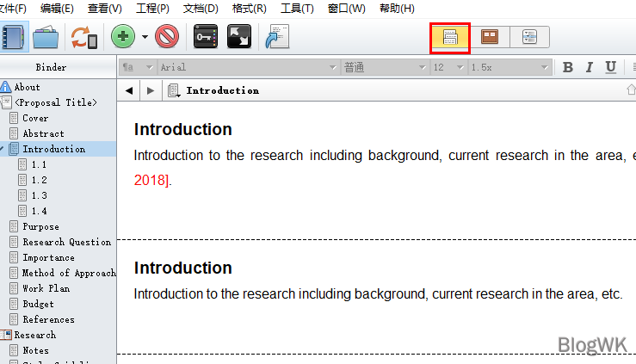Enter full screen composition mode

[238, 37]
